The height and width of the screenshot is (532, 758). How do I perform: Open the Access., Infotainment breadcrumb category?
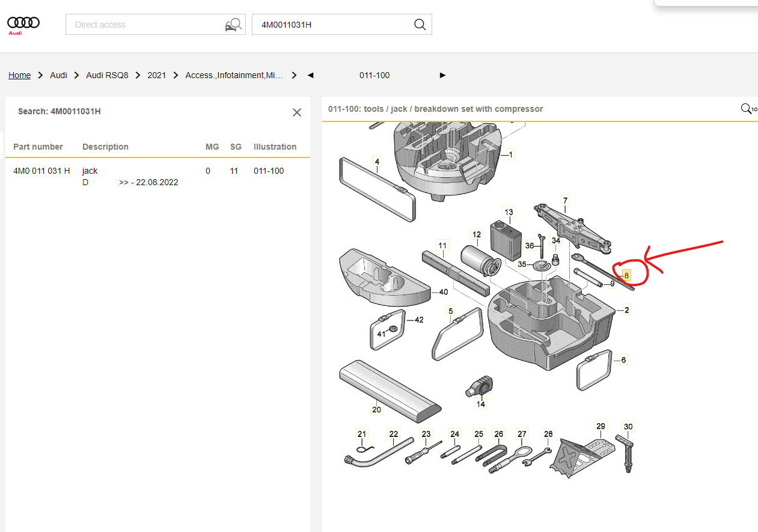tap(234, 75)
